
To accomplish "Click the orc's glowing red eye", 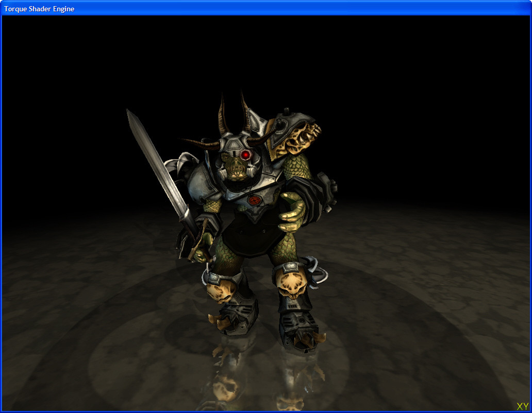I will tap(246, 154).
